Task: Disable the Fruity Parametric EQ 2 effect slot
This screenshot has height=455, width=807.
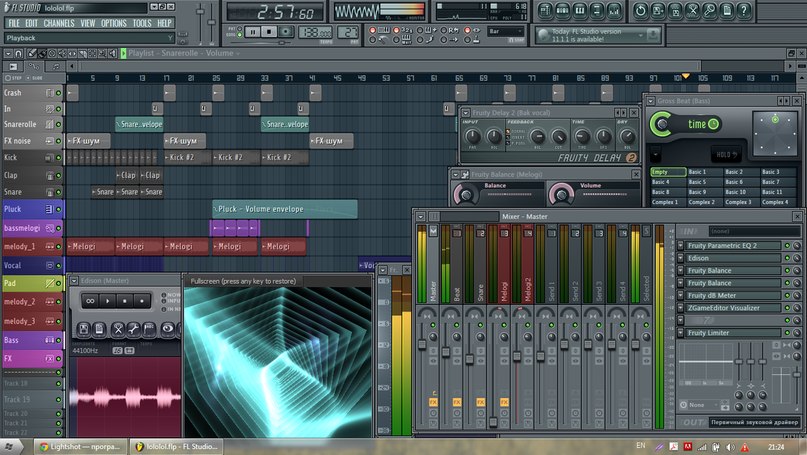Action: coord(787,246)
